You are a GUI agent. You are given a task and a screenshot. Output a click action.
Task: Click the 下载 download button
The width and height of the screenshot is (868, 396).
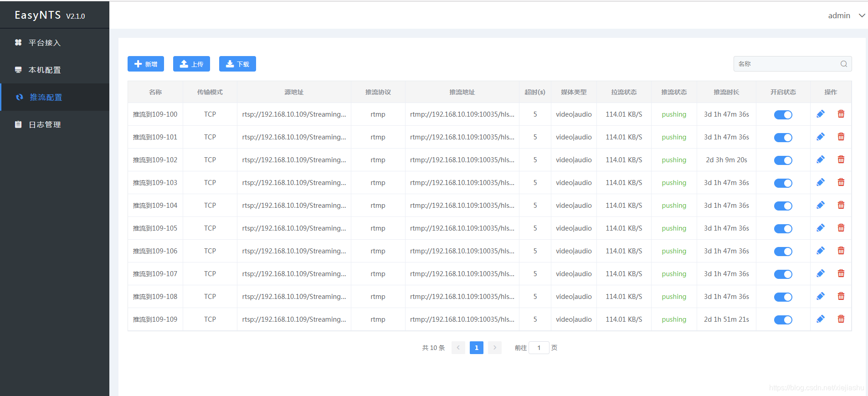point(237,64)
